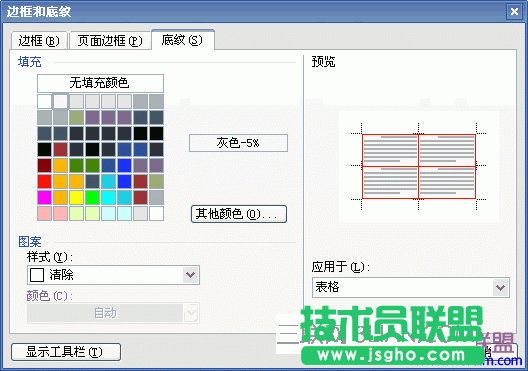This screenshot has width=528, height=371.
Task: Close the 边框和底纹 dialog
Action: point(514,12)
